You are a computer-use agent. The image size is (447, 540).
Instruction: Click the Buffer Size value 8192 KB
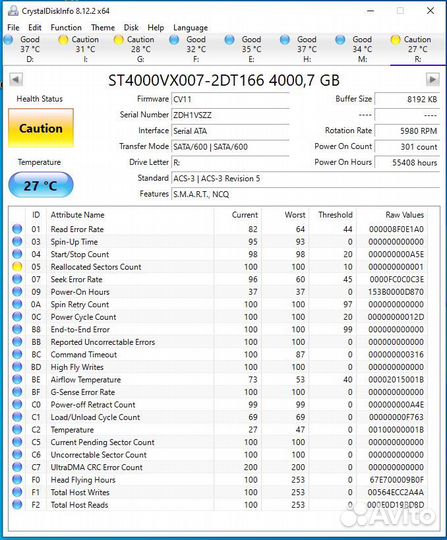pyautogui.click(x=407, y=99)
